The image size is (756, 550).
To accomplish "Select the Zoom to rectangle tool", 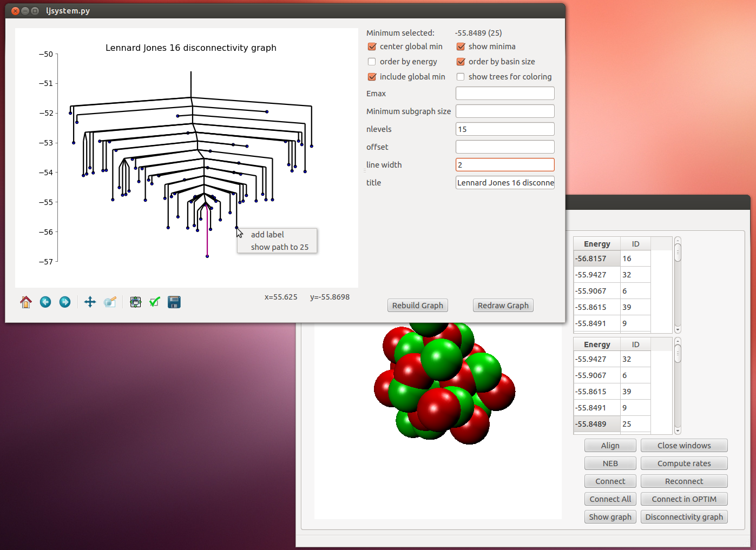I will click(110, 302).
